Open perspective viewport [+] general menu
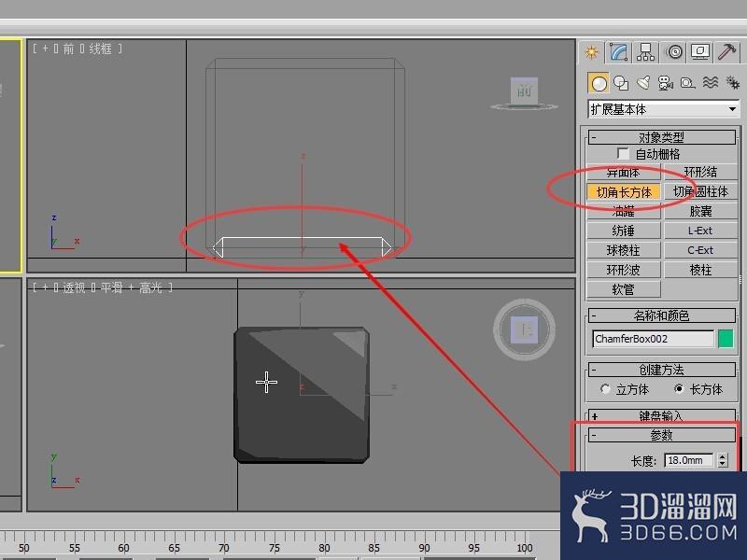The width and height of the screenshot is (747, 560). pyautogui.click(x=45, y=287)
